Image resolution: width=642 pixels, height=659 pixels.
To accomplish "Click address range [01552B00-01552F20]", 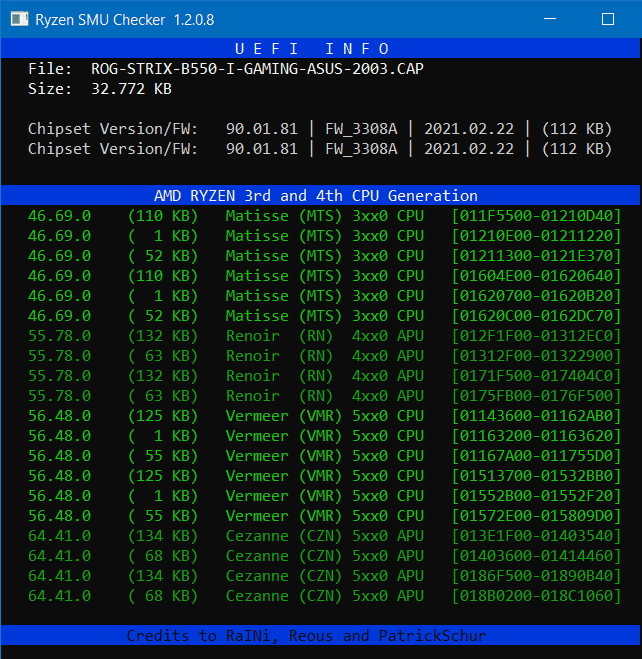I will click(x=537, y=496).
